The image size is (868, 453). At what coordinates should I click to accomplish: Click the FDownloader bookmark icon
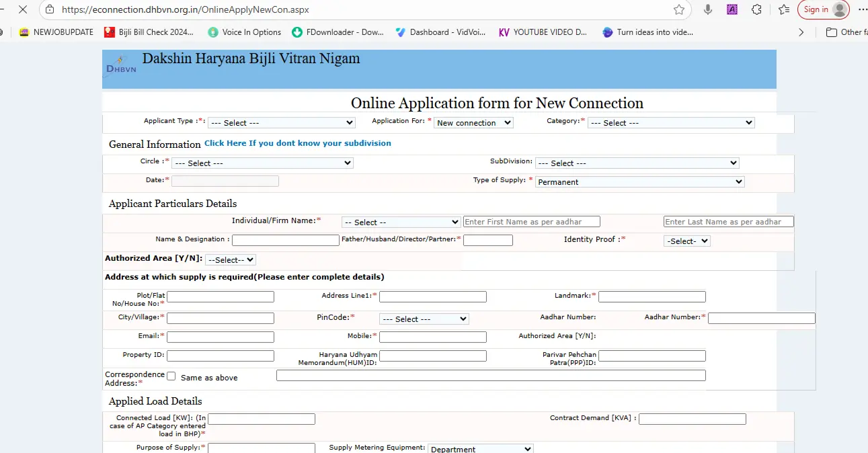297,32
